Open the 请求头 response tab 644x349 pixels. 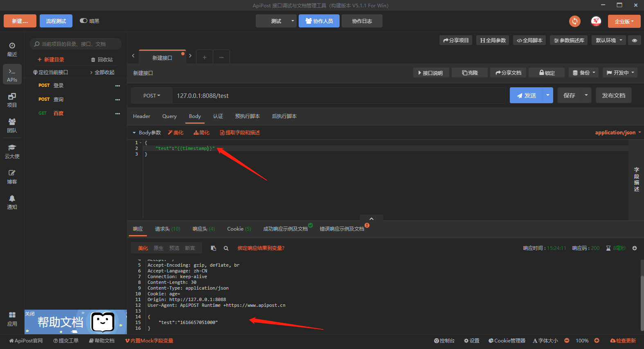(x=167, y=229)
